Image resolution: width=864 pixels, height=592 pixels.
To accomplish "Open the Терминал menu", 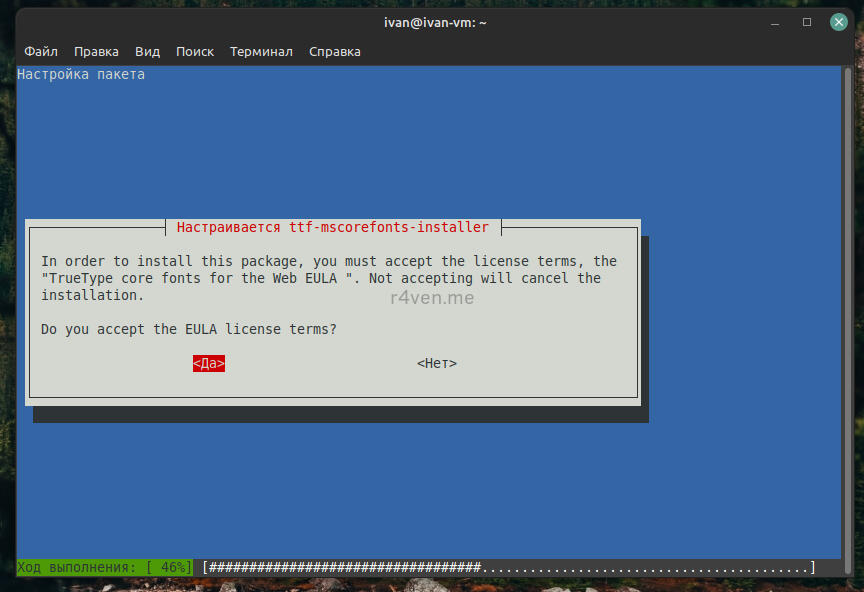I will coord(261,51).
